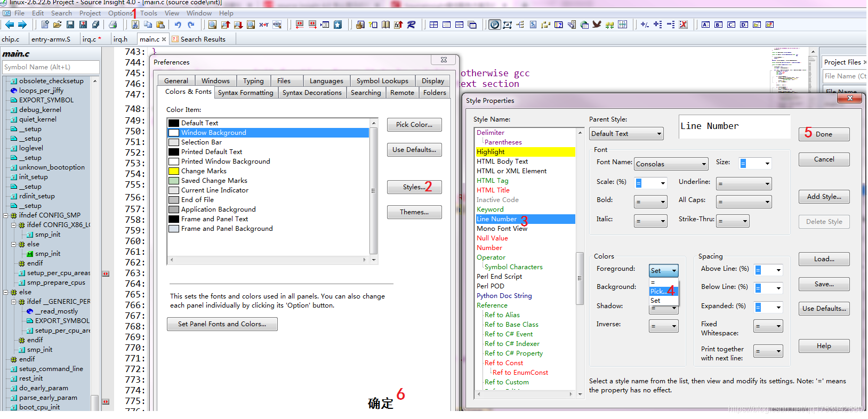Image resolution: width=868 pixels, height=419 pixels.
Task: Select Highlight in the Style Name list
Action: [525, 152]
